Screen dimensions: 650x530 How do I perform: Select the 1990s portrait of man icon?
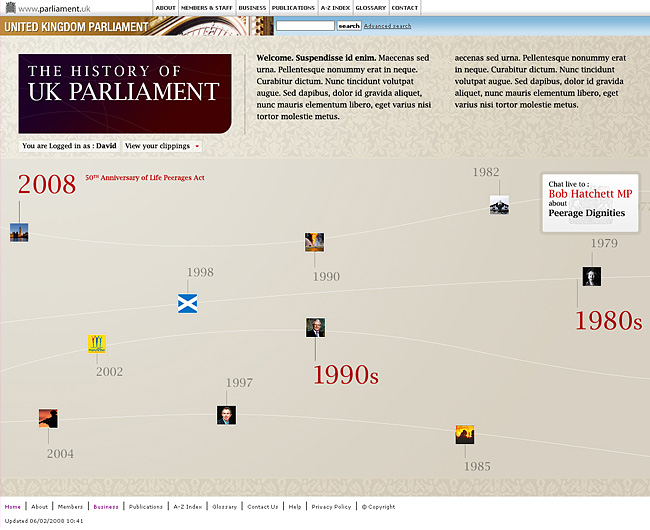315,328
